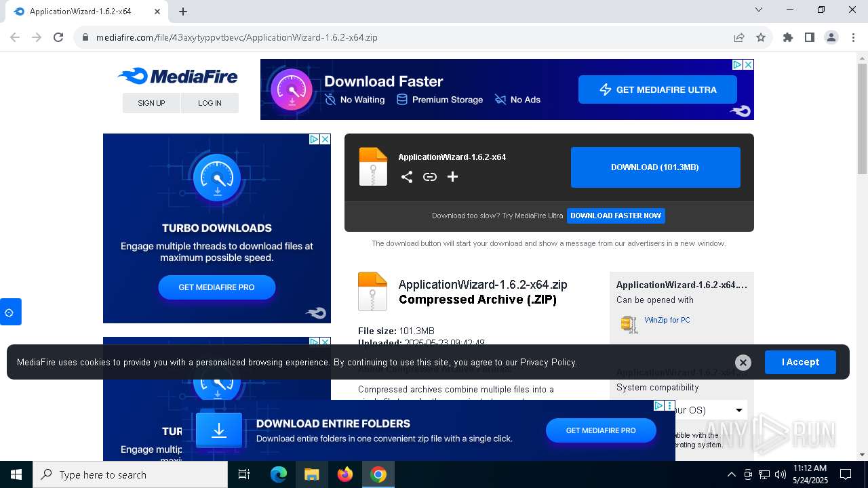Click the browser back arrow
The image size is (868, 488).
15,37
